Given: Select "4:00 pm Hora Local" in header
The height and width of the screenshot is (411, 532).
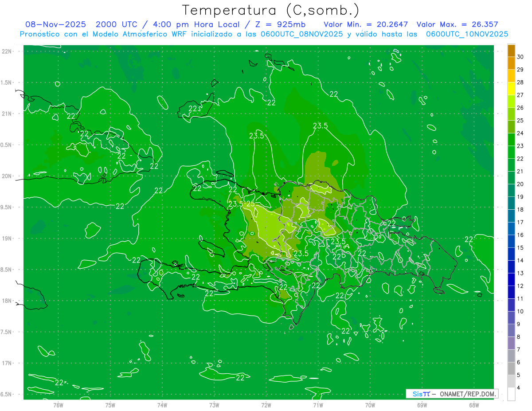Looking at the screenshot, I should tap(196, 24).
